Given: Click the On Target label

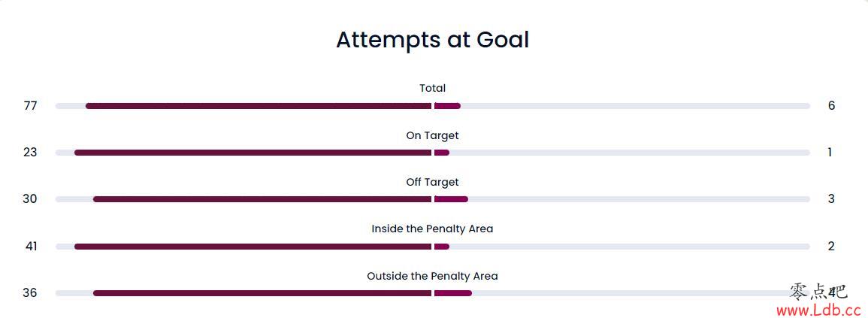Looking at the screenshot, I should click(x=432, y=136).
